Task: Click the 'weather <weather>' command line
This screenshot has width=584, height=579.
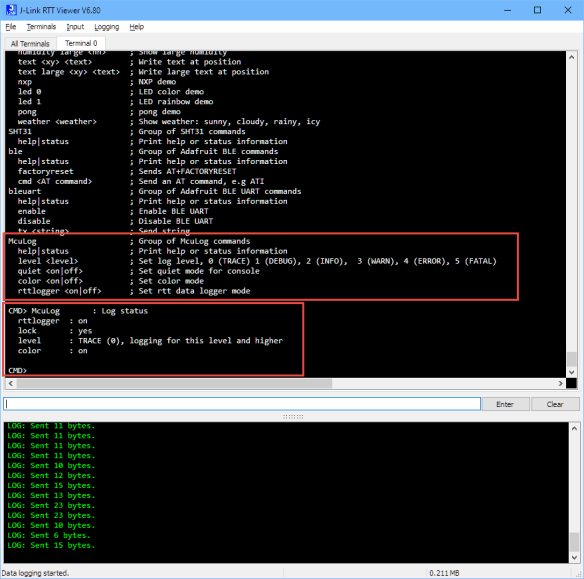Action: point(169,121)
